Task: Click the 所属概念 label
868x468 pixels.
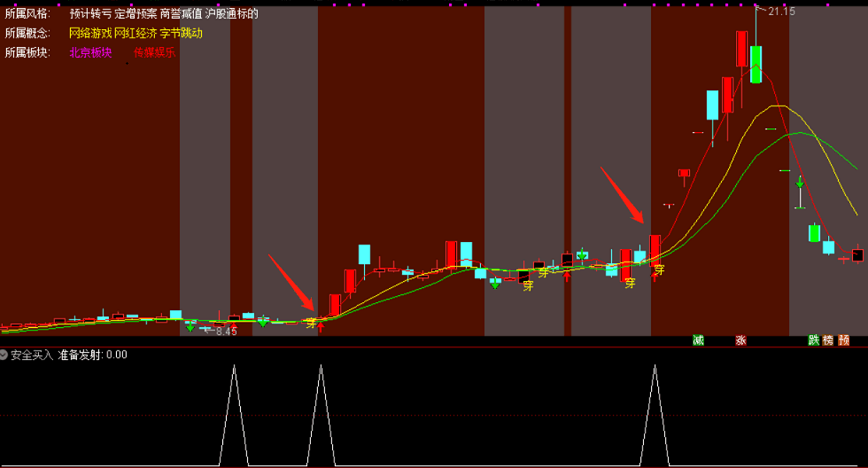Action: click(27, 33)
